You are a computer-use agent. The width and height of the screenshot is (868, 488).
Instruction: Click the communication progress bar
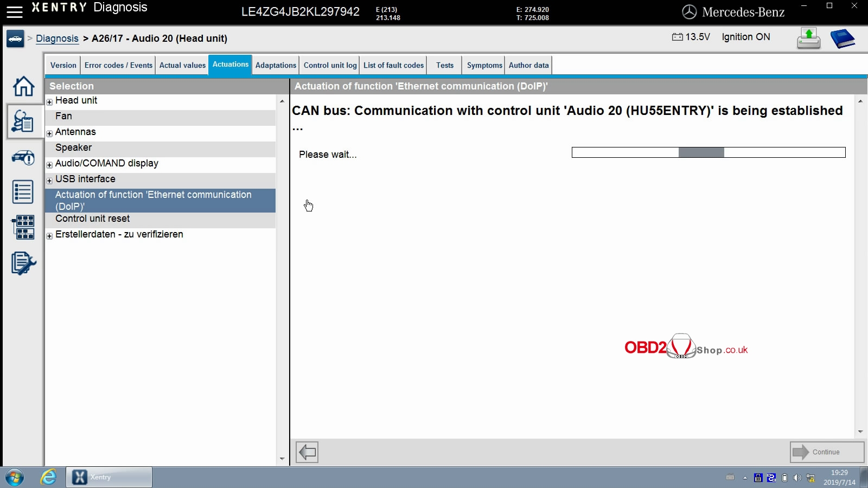tap(708, 152)
